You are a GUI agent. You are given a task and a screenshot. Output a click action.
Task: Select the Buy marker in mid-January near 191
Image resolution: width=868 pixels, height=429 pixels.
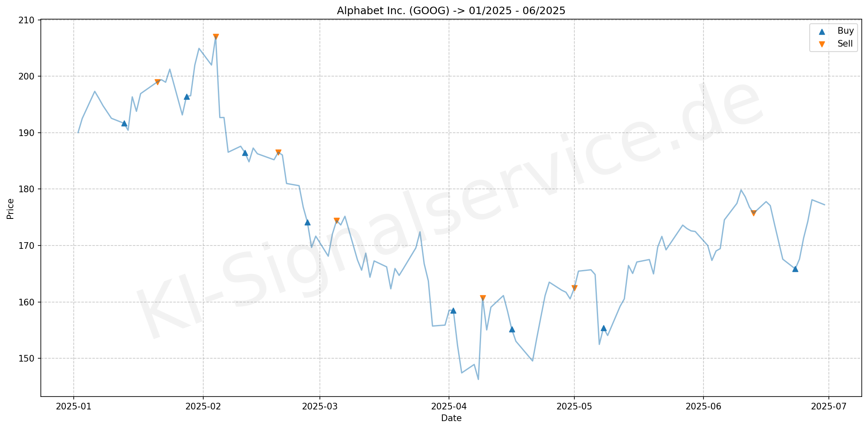coord(124,123)
